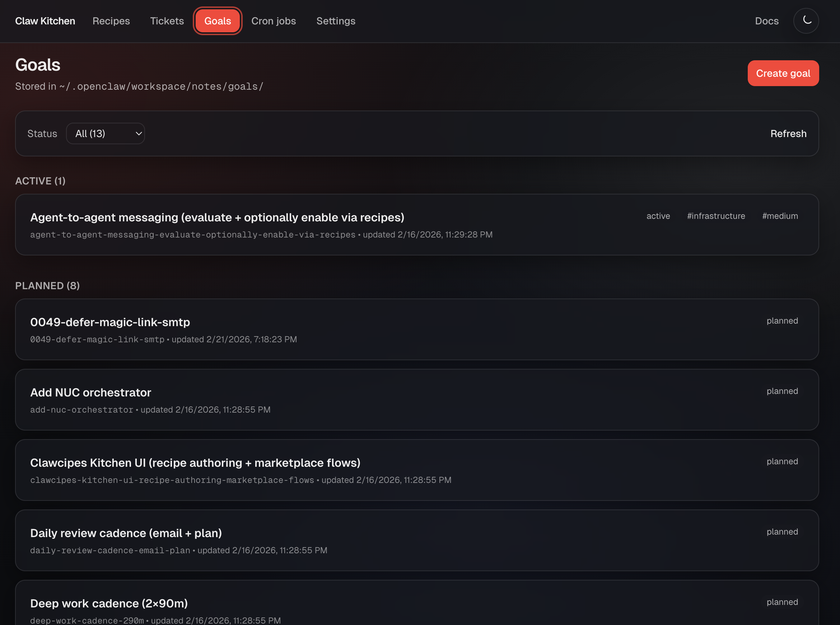Open the Recipes tab
This screenshot has height=625, width=840.
coord(111,21)
